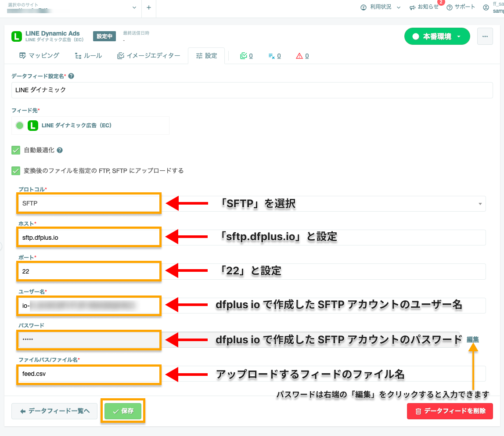Open the 利用状況 usage menu
The image size is (504, 436).
380,7
